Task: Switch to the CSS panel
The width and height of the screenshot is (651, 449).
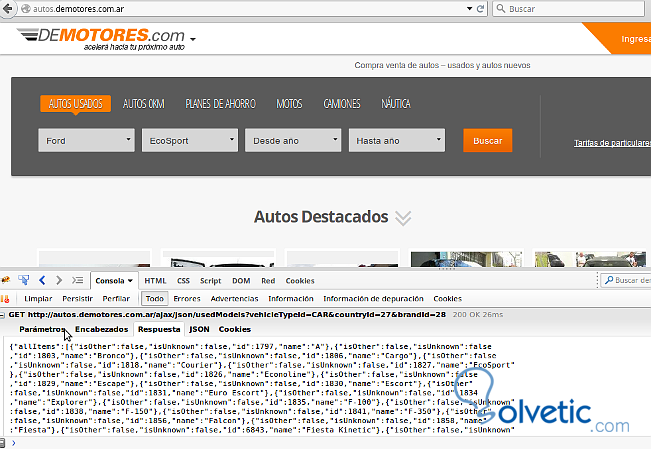Action: point(183,281)
